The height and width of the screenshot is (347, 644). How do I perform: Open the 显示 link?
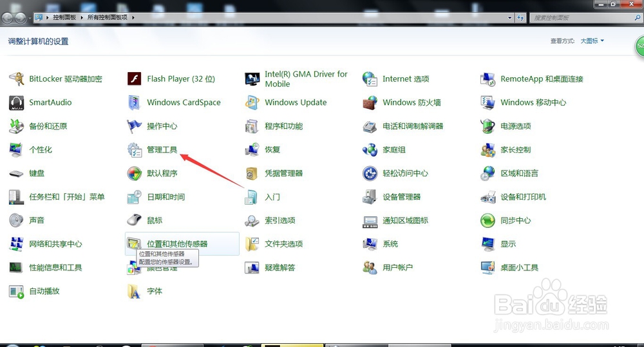(x=508, y=244)
